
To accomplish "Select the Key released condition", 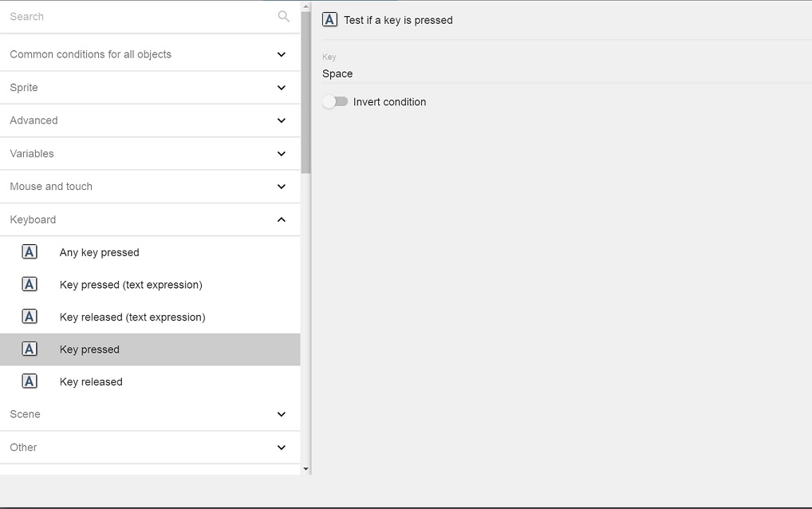I will (91, 381).
